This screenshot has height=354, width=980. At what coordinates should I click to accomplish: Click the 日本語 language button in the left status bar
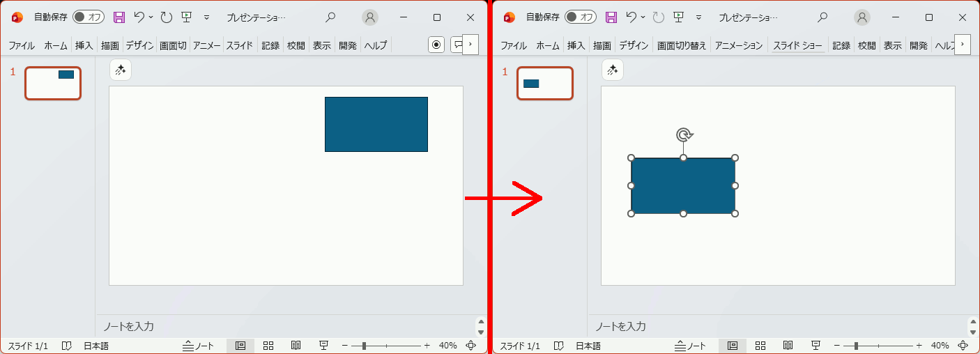96,346
